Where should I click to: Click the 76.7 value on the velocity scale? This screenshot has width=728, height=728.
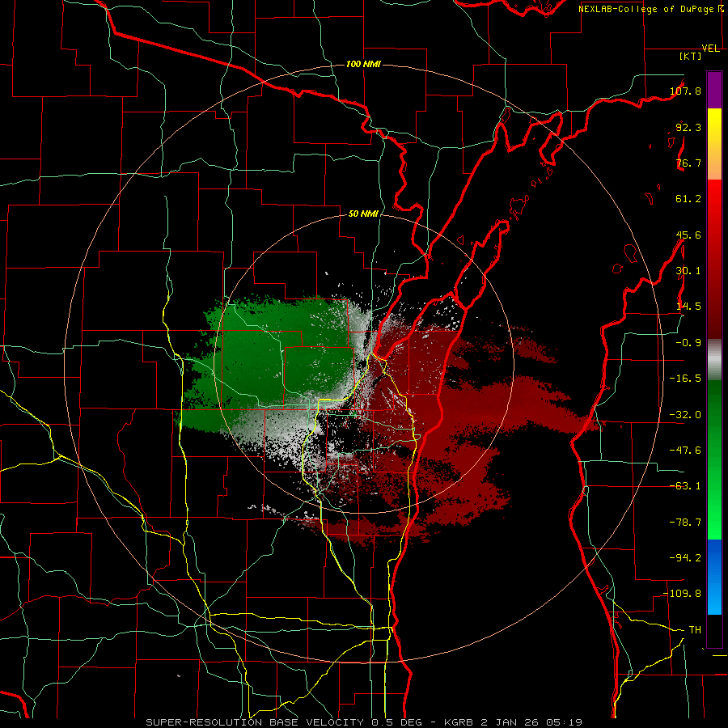point(688,163)
